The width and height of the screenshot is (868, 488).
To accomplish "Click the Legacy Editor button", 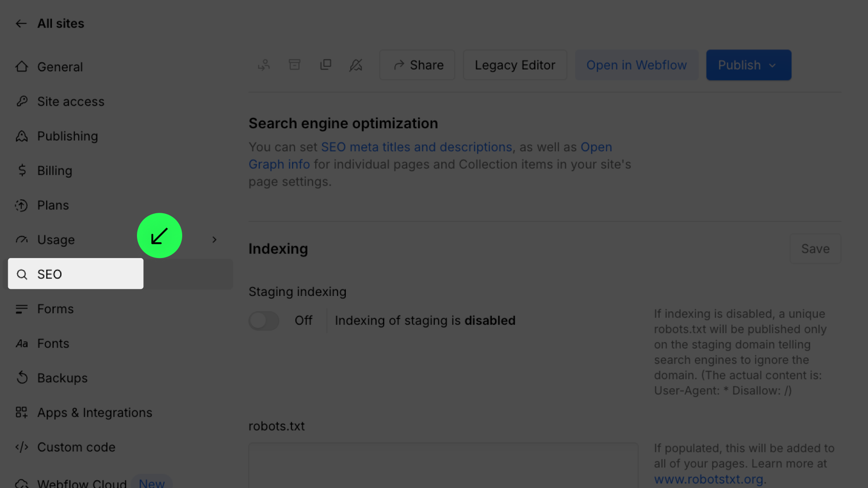I will (x=514, y=65).
